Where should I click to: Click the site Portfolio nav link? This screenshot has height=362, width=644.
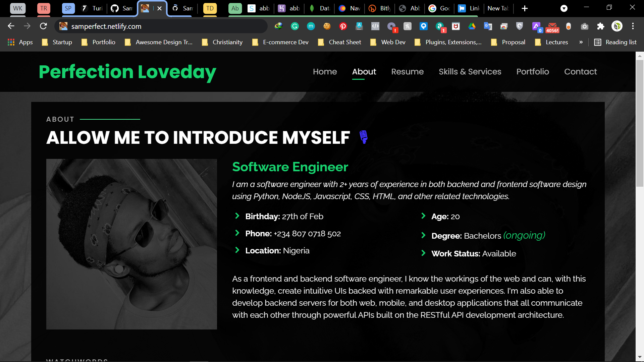(533, 72)
